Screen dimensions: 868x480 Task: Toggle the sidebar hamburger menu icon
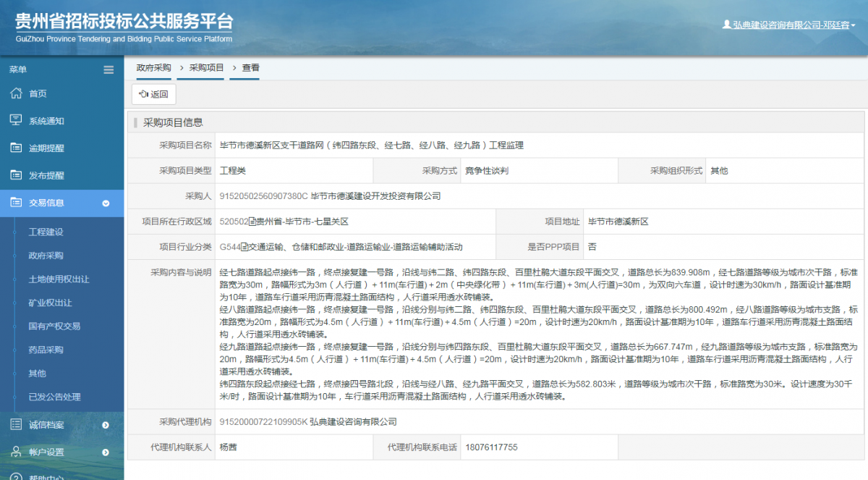109,70
